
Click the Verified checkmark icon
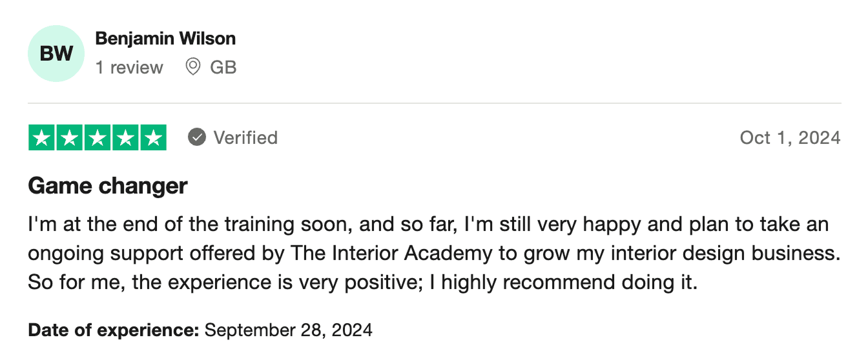tap(197, 137)
